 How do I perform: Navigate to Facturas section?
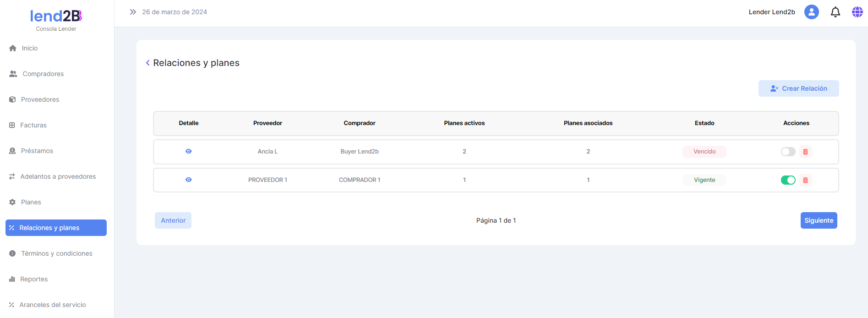click(33, 125)
